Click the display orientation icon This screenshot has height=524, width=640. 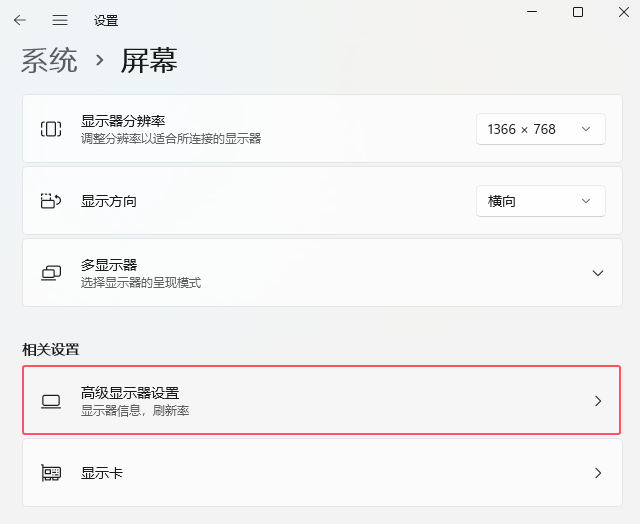[51, 201]
